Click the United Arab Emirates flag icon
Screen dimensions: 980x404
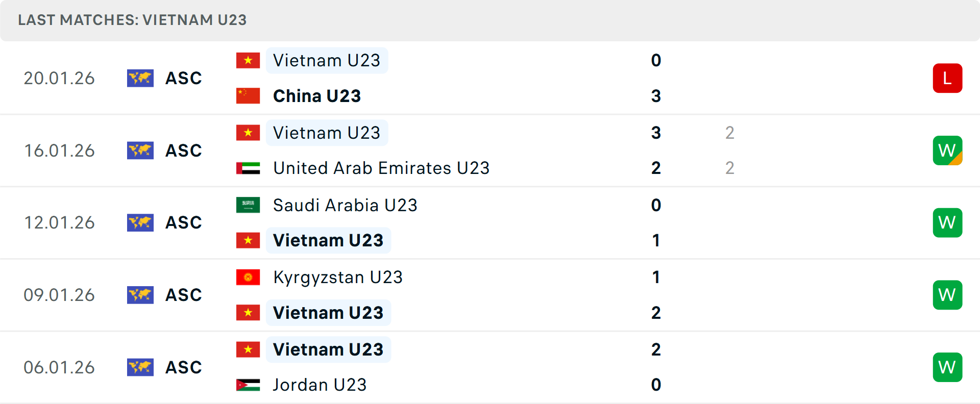[x=248, y=168]
